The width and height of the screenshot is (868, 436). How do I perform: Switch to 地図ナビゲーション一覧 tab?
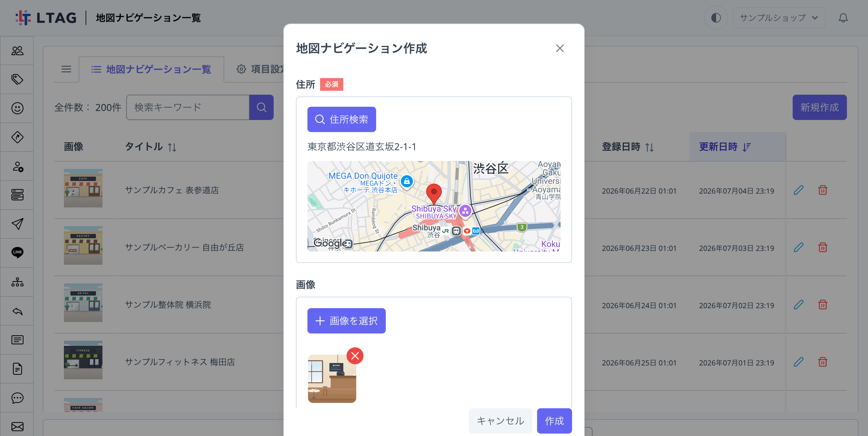(151, 69)
